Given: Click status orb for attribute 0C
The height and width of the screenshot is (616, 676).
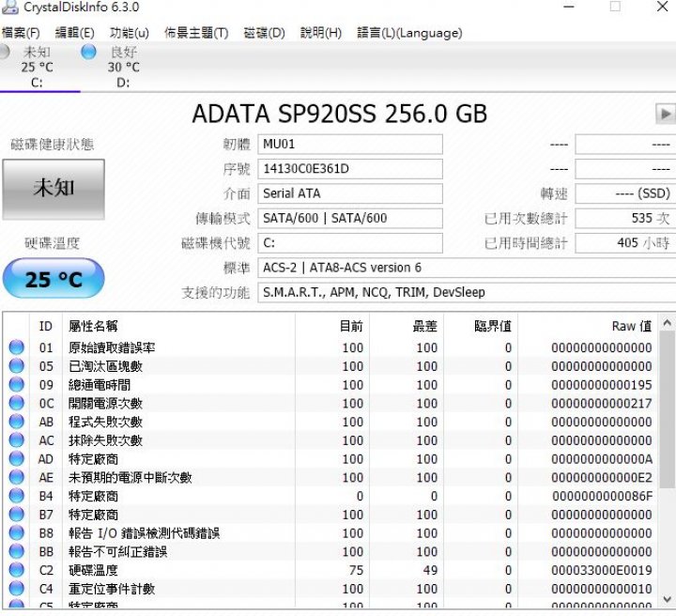Looking at the screenshot, I should (16, 403).
